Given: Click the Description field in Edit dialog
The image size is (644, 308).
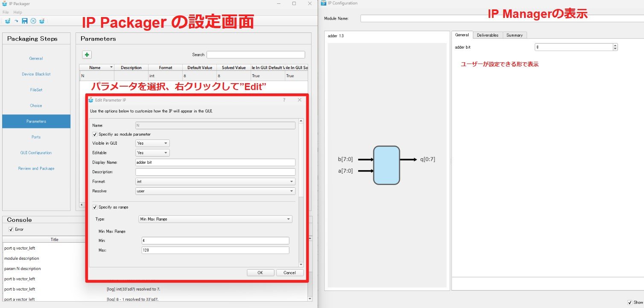Looking at the screenshot, I should (216, 172).
